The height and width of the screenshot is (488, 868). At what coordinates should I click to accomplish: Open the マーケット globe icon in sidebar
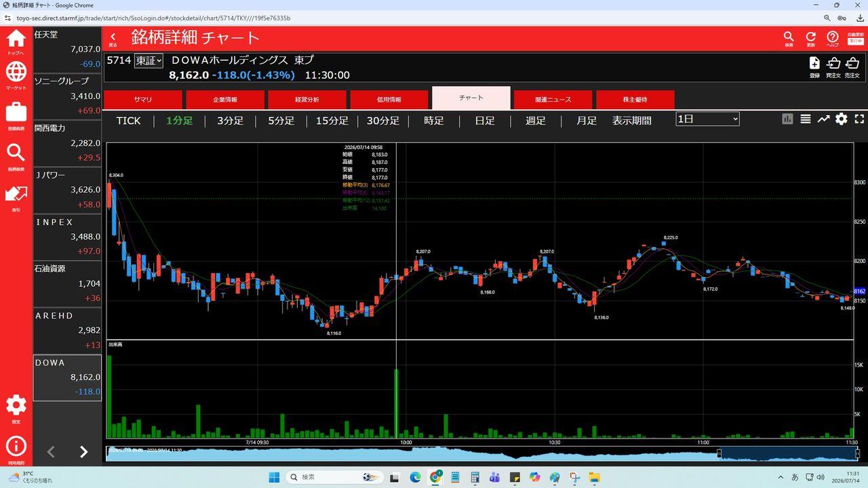pyautogui.click(x=16, y=75)
